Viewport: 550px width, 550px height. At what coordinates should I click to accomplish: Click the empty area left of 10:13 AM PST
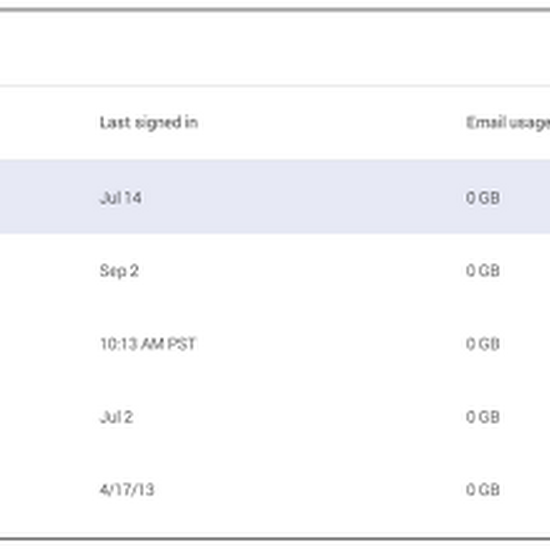click(x=49, y=344)
